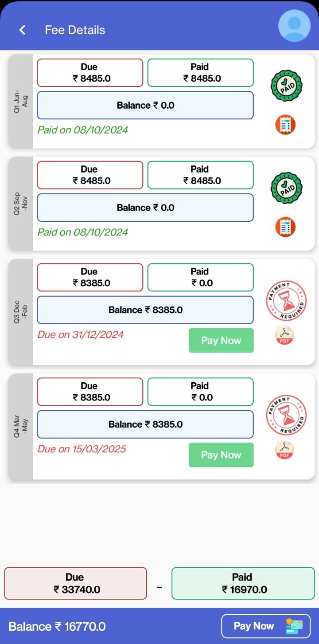Screen dimensions: 319x644
Task: Tap the Payment Required stamp for Q4
Action: click(x=286, y=415)
